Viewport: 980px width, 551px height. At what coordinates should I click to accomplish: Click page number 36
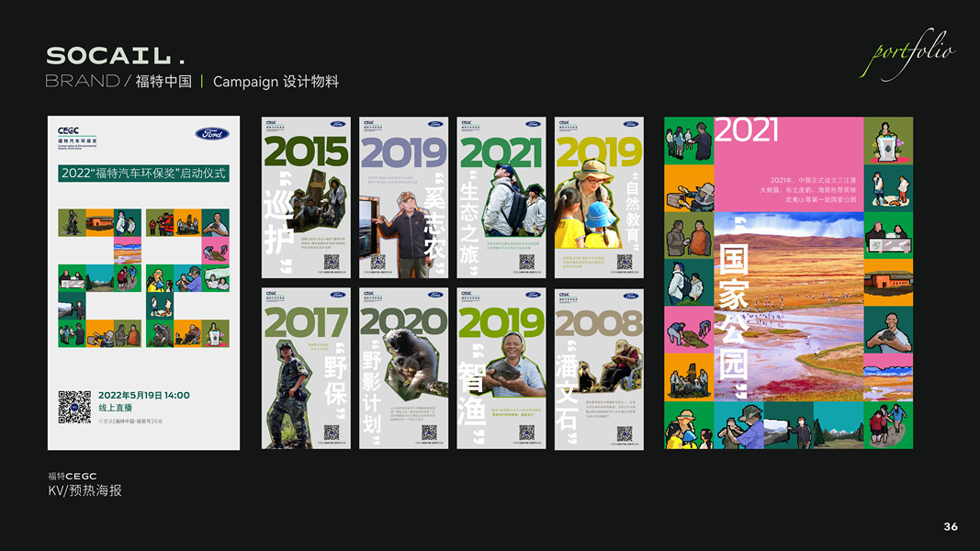tap(951, 526)
